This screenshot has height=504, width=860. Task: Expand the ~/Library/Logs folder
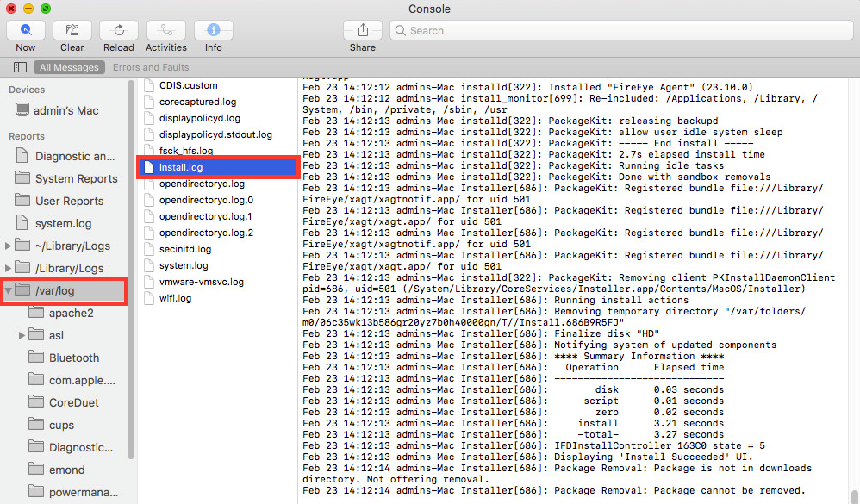pyautogui.click(x=8, y=246)
